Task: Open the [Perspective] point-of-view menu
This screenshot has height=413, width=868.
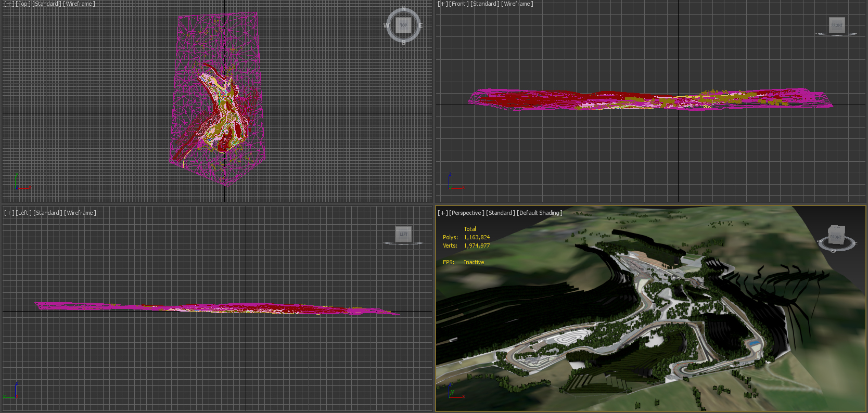Action: 467,213
